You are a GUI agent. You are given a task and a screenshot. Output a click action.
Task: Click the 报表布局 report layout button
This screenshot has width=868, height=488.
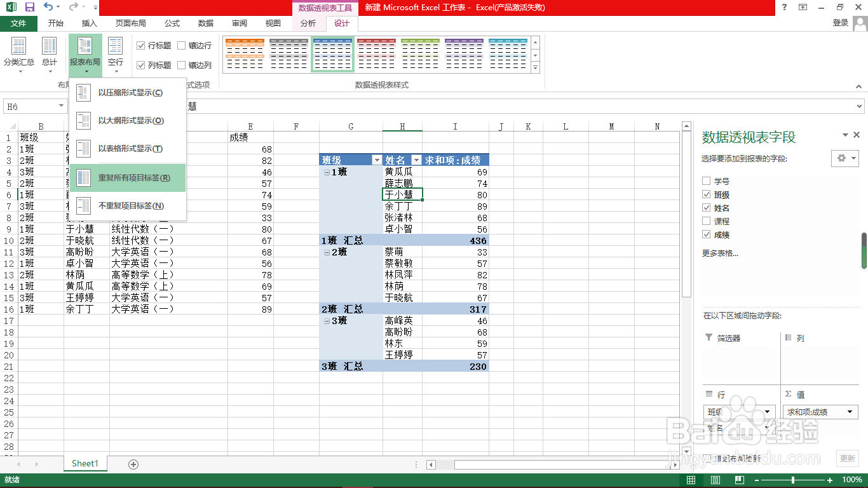[85, 55]
